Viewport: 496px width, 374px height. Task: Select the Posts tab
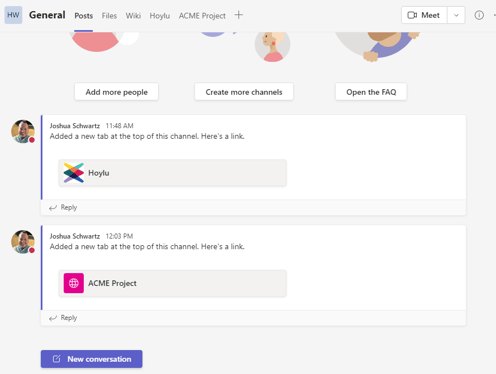click(84, 16)
